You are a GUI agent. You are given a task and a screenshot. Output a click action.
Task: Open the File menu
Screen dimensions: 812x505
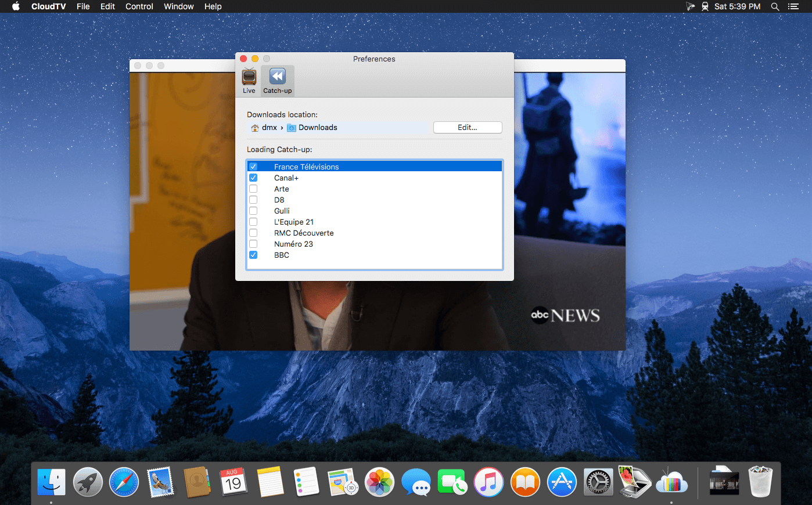point(83,6)
